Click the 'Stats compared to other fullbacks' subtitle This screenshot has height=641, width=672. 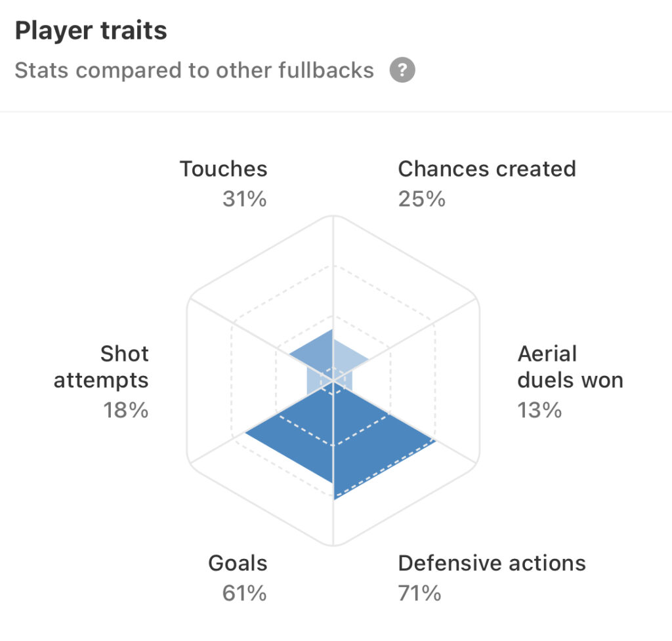194,70
